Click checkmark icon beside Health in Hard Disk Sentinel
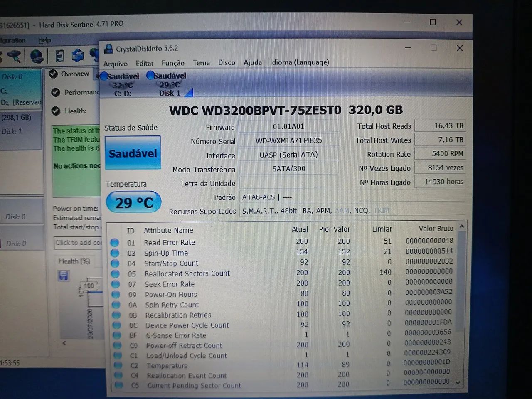This screenshot has width=532, height=399. coord(56,111)
